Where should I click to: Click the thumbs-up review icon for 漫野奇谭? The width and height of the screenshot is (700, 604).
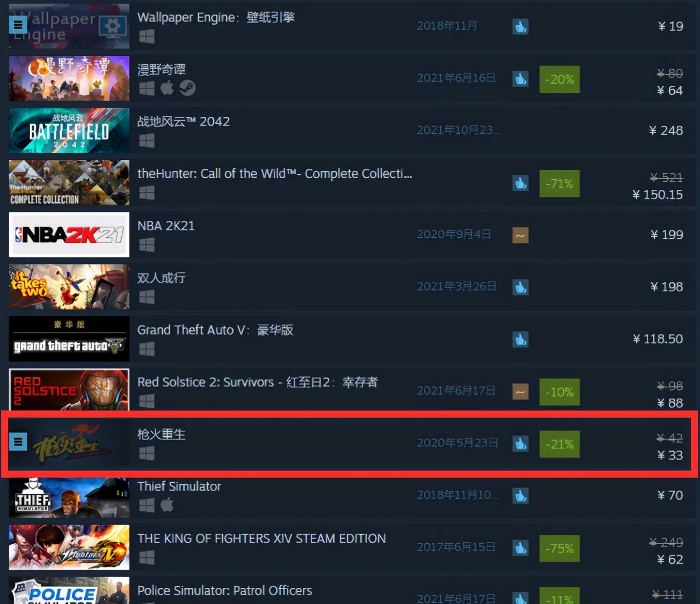(520, 79)
